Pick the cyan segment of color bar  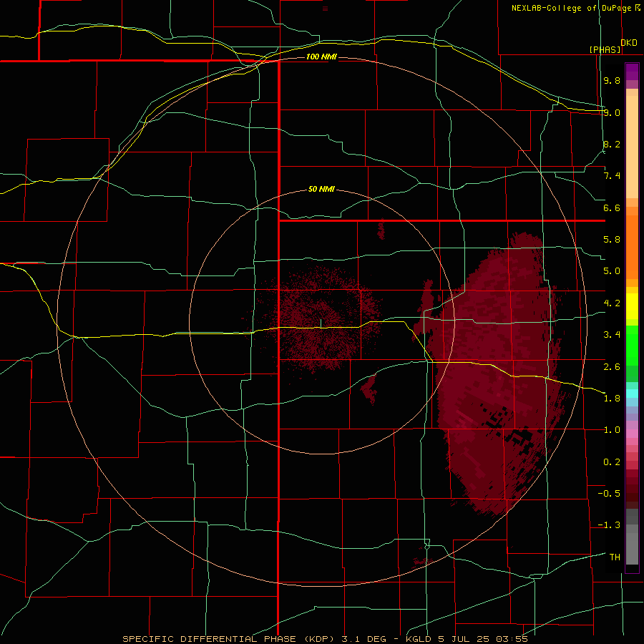[632, 394]
